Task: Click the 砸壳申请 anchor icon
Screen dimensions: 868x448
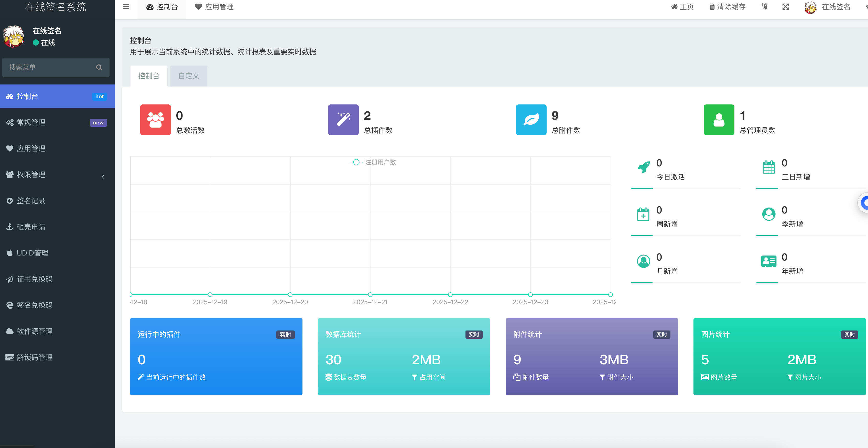Action: [10, 227]
